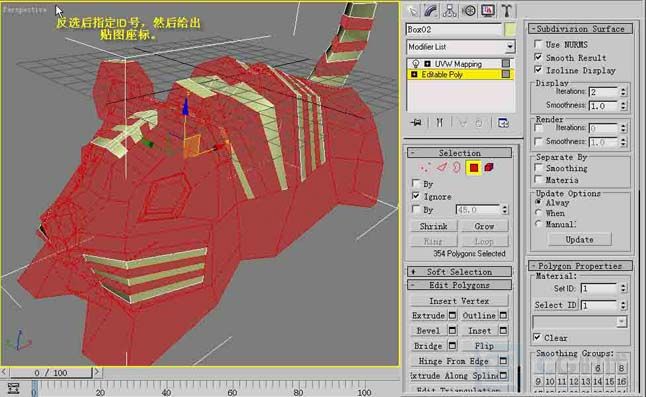The height and width of the screenshot is (397, 646).
Task: Open the Modifier List dropdown
Action: pos(461,47)
